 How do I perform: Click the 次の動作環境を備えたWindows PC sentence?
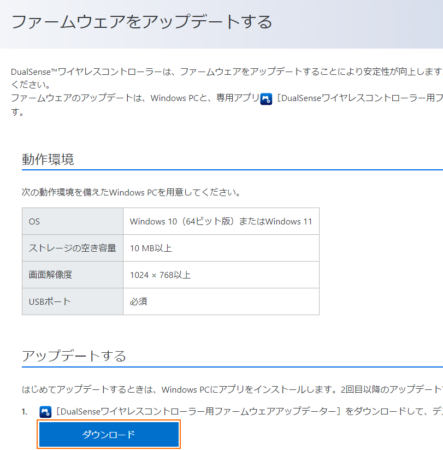(131, 192)
